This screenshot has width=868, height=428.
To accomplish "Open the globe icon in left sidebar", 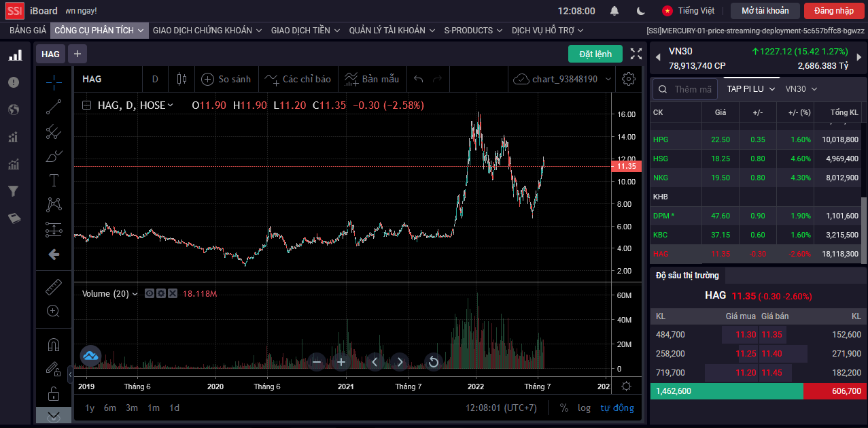I will [x=14, y=110].
